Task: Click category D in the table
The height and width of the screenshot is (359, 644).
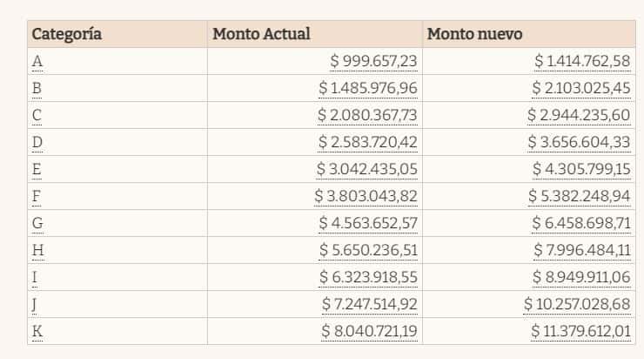Action: point(37,142)
